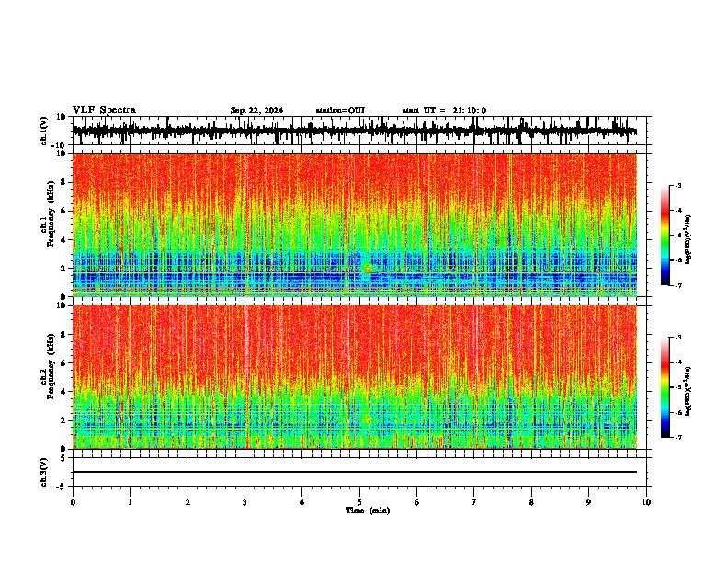Select the "Time (min)" axis label

[x=368, y=511]
